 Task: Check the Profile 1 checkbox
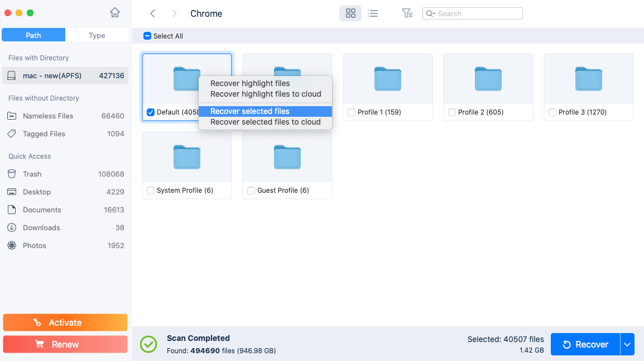(x=352, y=112)
